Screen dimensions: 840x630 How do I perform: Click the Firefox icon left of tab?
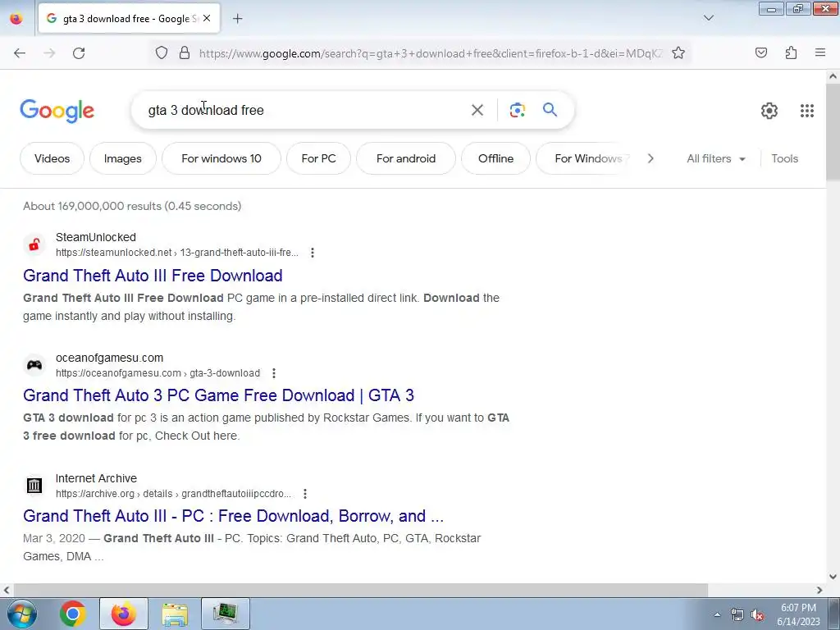(16, 18)
